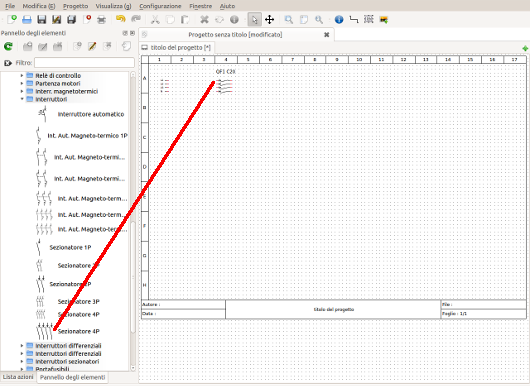Click the panel scrollbar up arrow
This screenshot has height=386, width=530.
tap(133, 74)
